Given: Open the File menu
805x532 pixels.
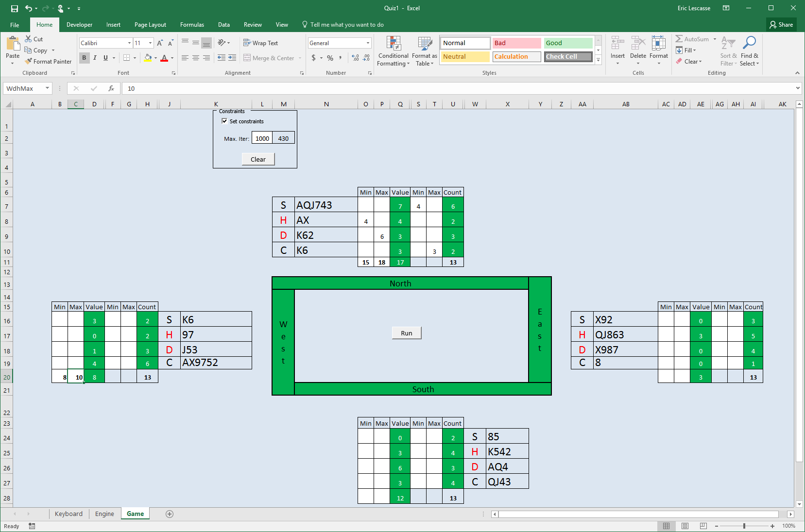Looking at the screenshot, I should click(15, 25).
